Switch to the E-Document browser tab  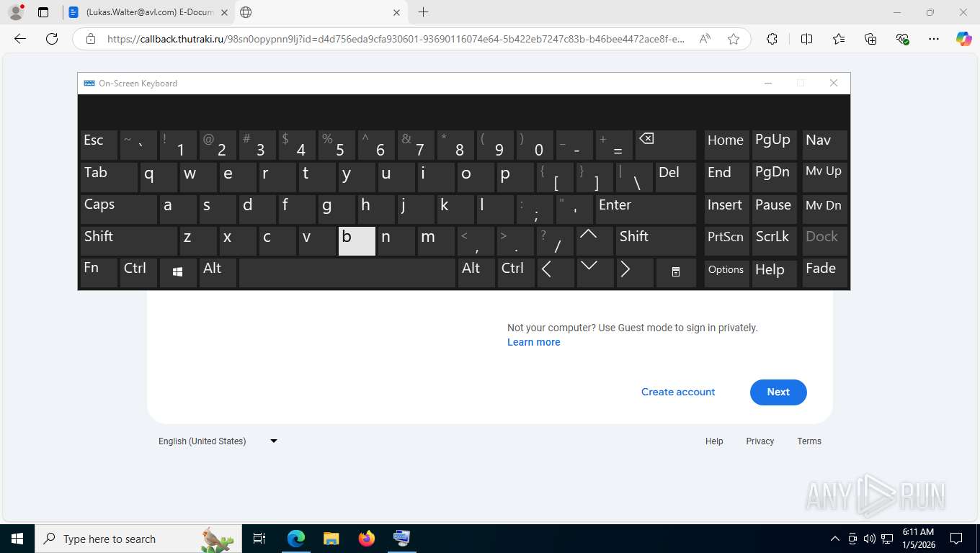coord(150,12)
